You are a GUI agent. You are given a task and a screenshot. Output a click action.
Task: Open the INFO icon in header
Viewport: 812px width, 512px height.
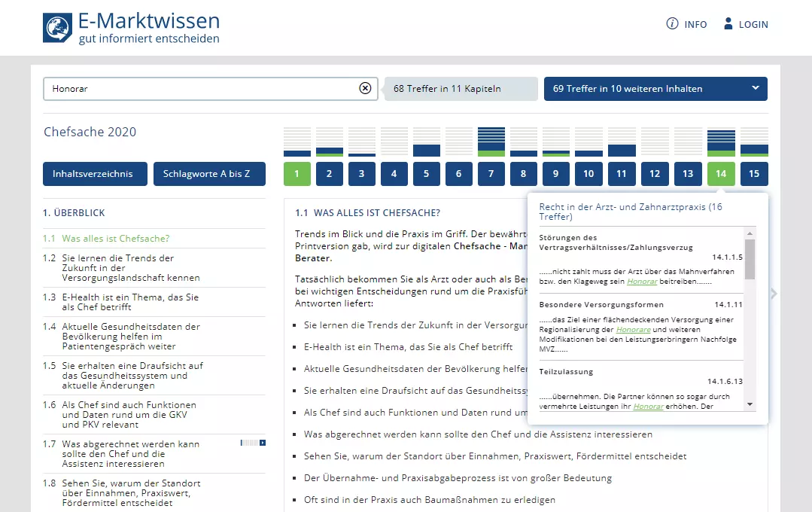[672, 24]
